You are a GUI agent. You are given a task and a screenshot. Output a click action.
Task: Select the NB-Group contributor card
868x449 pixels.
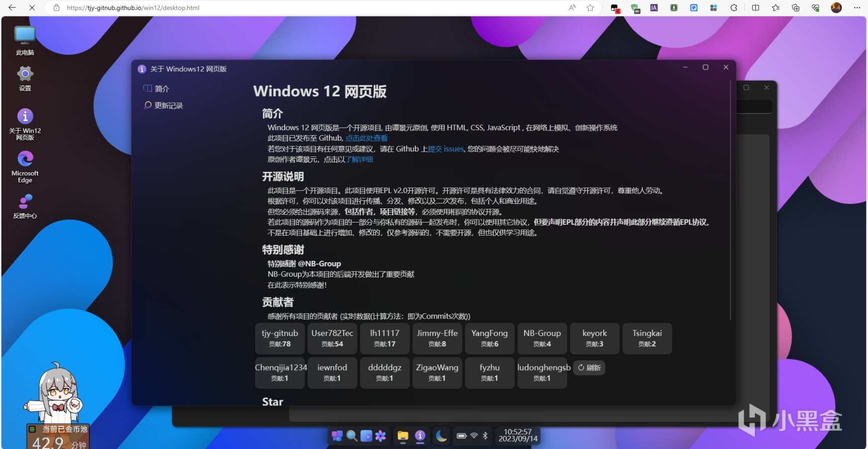[542, 339]
